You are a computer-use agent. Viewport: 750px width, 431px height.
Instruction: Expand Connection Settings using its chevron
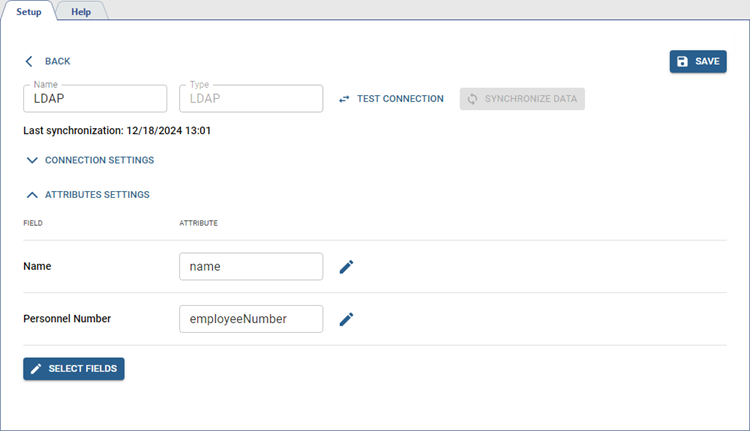pos(32,160)
